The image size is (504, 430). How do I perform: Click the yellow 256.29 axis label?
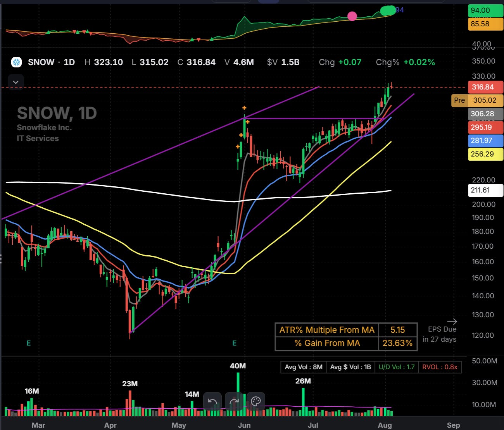point(485,154)
